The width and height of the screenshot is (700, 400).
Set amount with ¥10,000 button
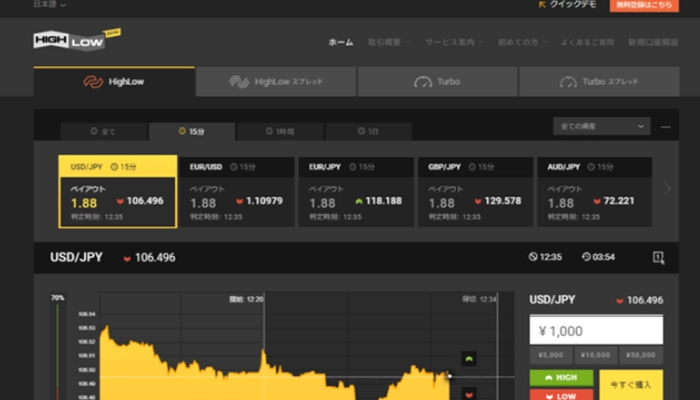pos(596,355)
